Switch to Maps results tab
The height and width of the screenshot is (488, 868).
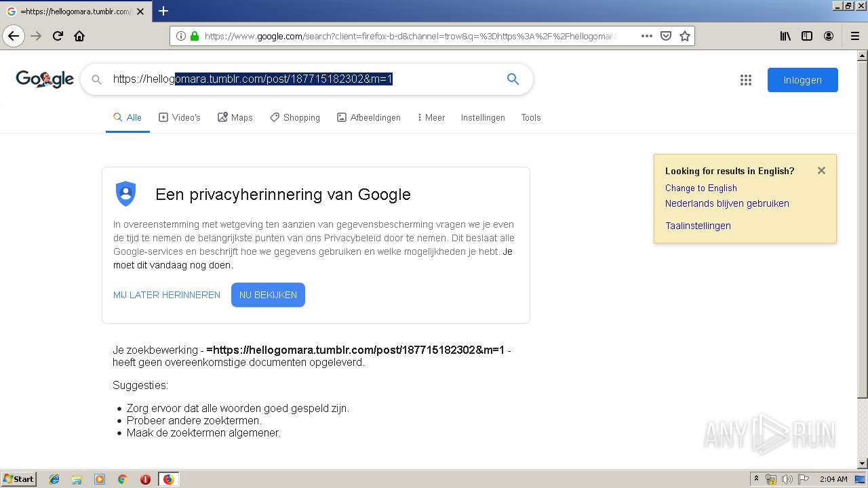click(x=235, y=117)
